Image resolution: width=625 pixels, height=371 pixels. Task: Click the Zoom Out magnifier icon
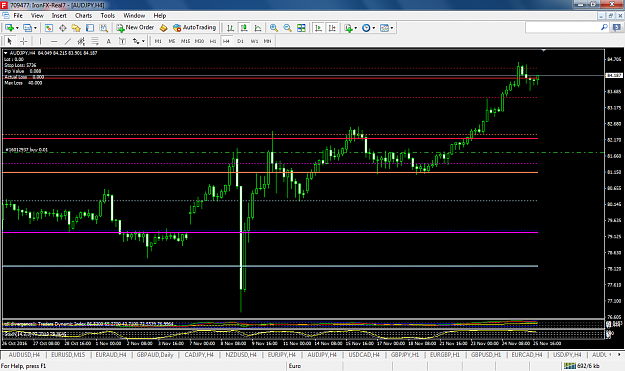[287, 28]
